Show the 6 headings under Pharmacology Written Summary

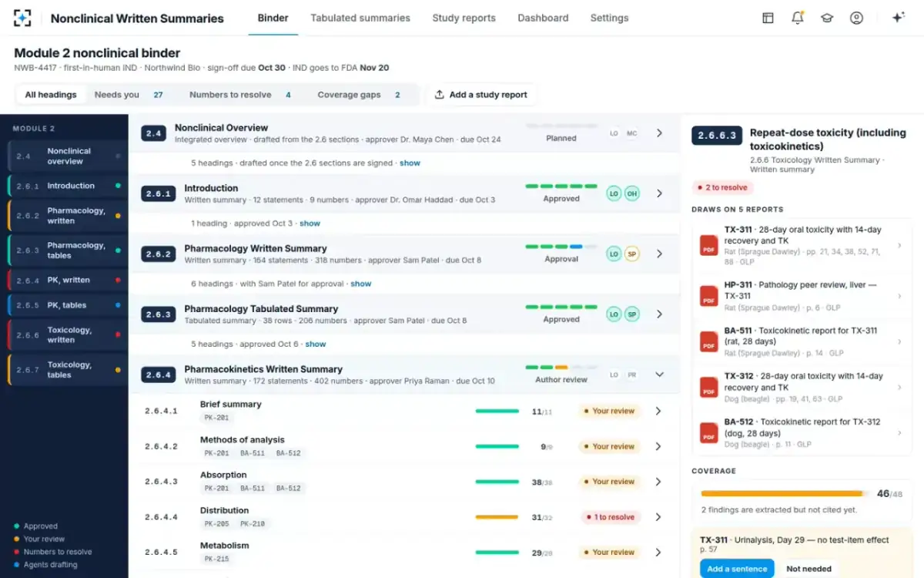tap(361, 284)
